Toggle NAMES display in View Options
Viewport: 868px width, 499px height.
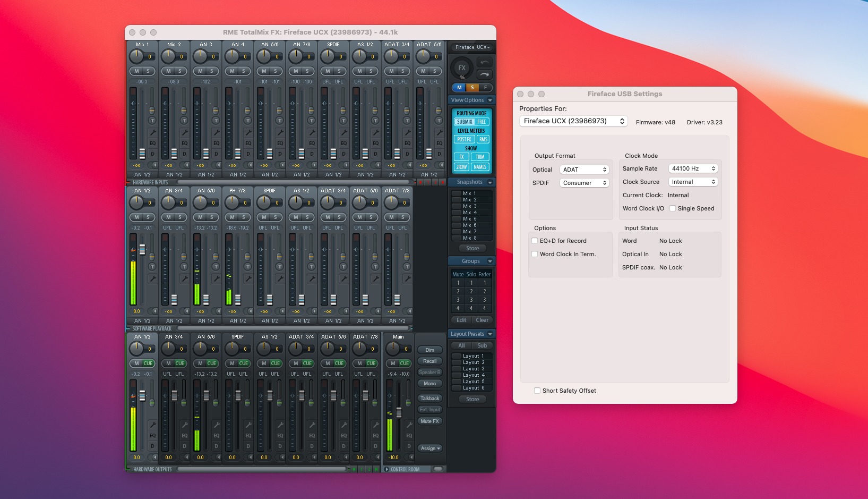pos(480,167)
